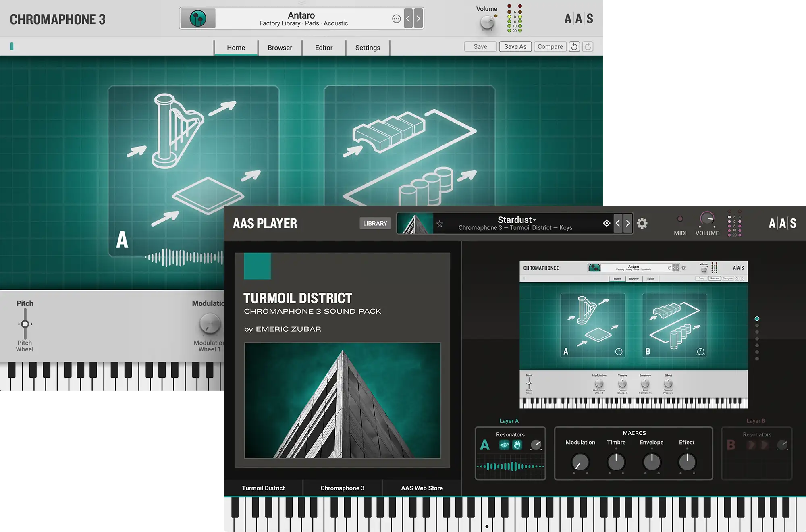Screen dimensions: 806x532
Task: Click the AAS logo in AAS Player
Action: pos(783,223)
